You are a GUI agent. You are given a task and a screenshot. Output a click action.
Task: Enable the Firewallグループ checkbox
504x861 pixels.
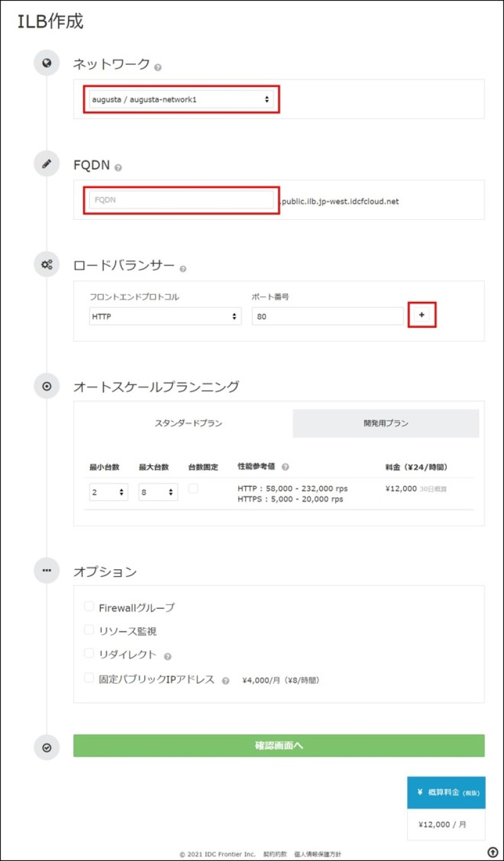coord(89,606)
